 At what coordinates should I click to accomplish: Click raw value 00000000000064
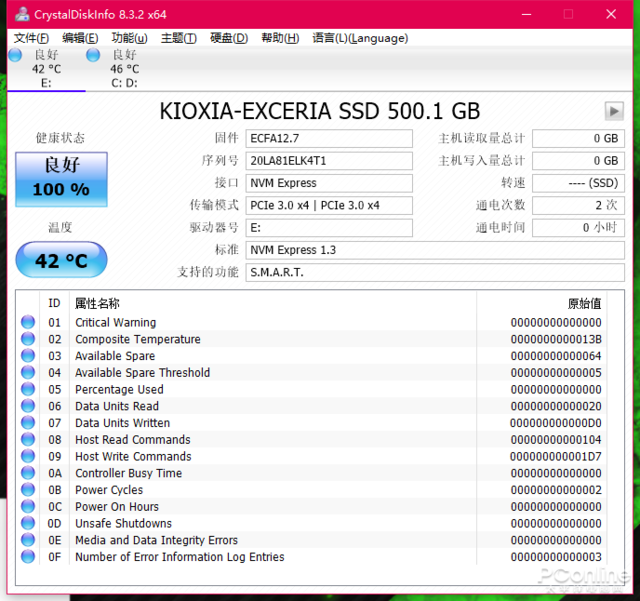(556, 356)
